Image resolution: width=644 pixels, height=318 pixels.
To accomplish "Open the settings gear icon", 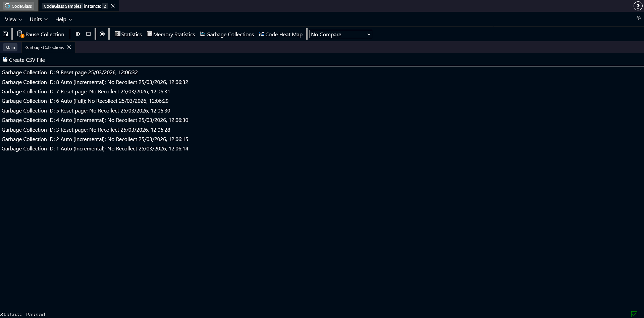I will (638, 18).
